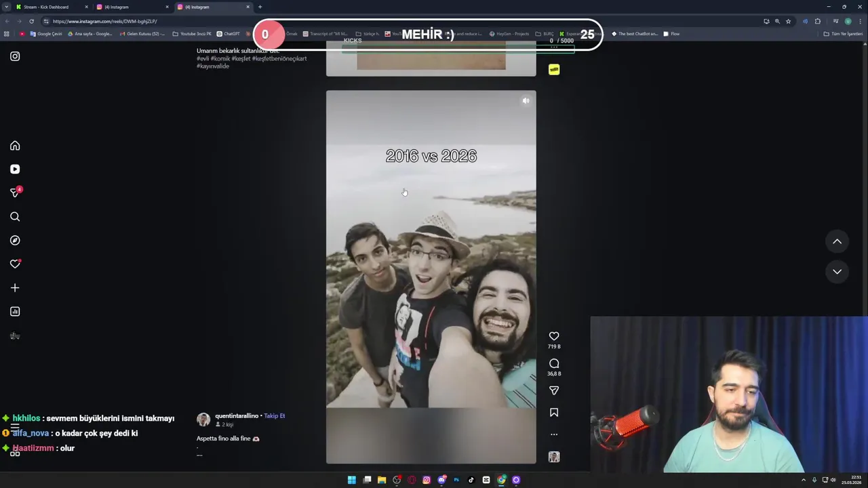Switch to the middle Instagram browser tab
Viewport: 868px width, 488px height.
[132, 7]
